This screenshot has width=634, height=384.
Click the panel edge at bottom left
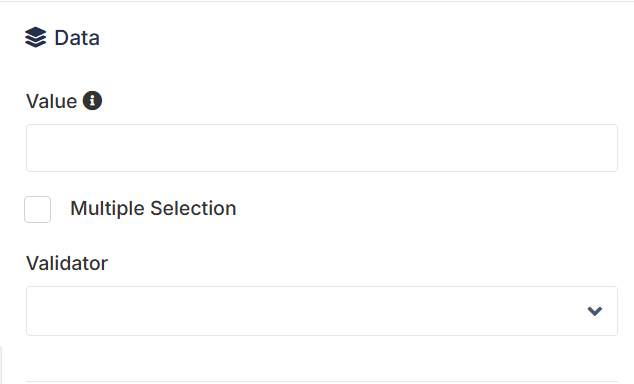[x=1, y=365]
